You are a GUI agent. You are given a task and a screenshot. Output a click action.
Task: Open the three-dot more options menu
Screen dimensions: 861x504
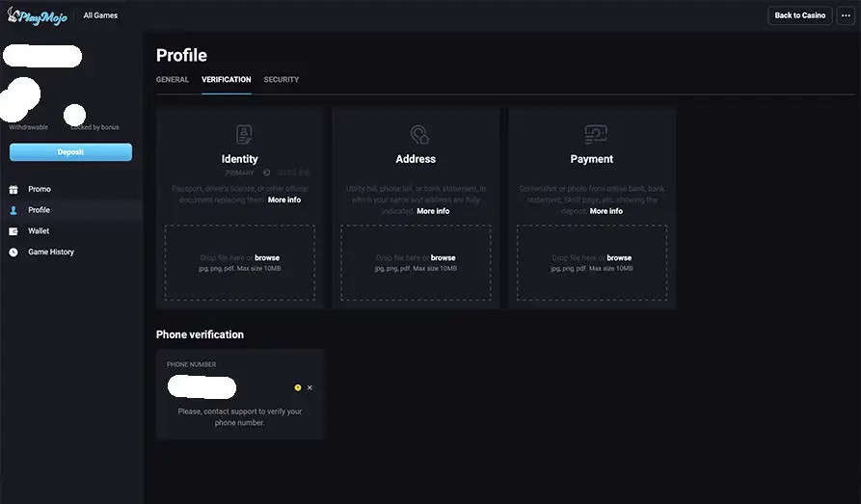[x=846, y=15]
